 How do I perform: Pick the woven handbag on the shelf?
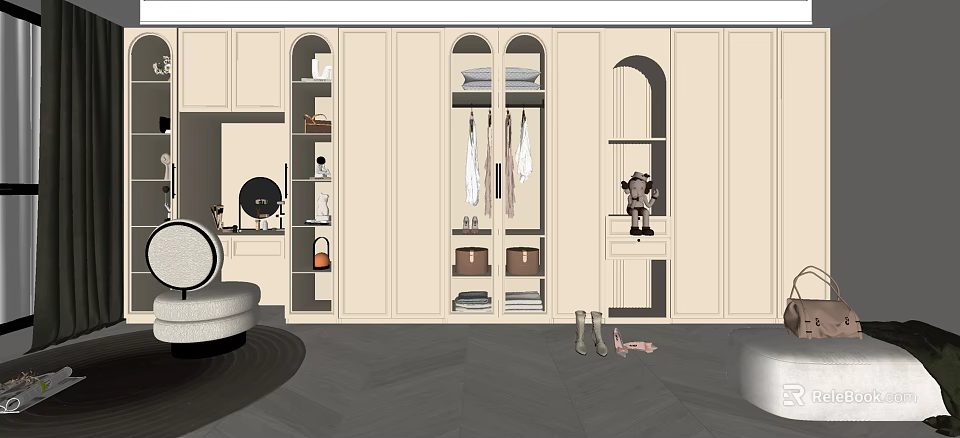click(x=317, y=124)
